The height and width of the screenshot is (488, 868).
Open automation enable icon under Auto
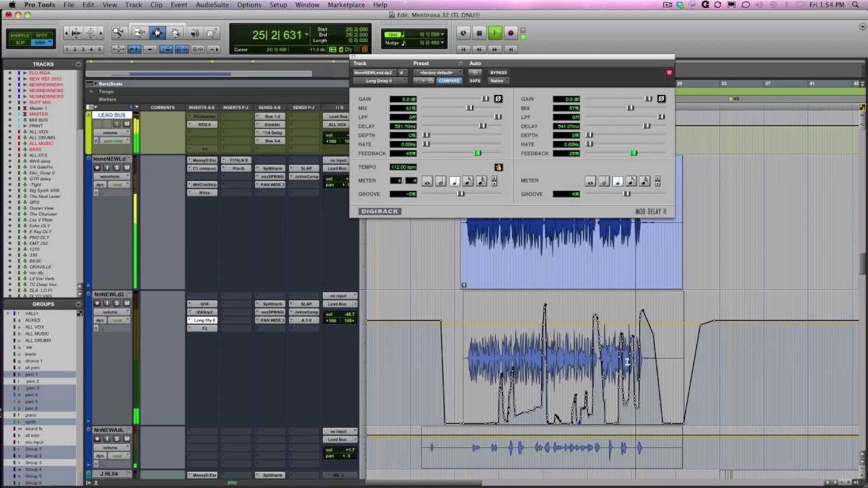(x=475, y=73)
